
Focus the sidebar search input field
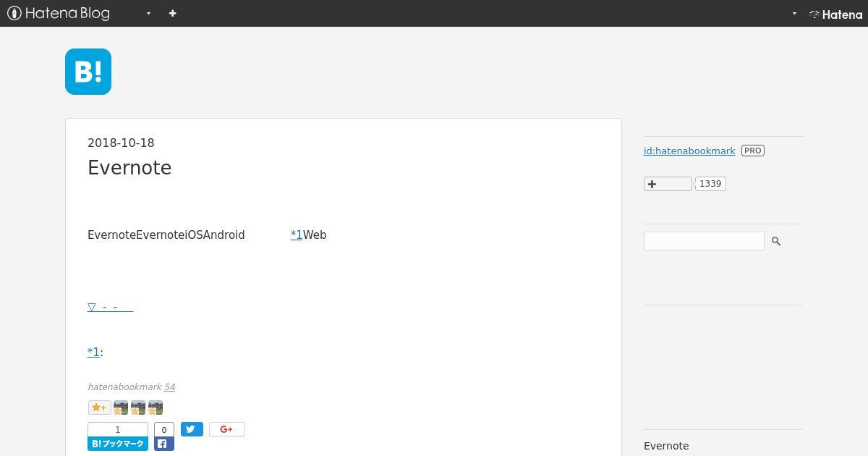704,241
